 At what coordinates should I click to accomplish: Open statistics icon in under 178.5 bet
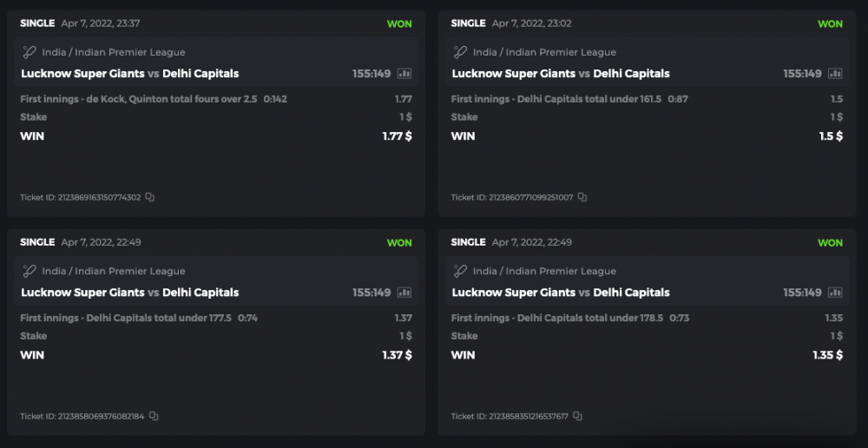click(835, 293)
